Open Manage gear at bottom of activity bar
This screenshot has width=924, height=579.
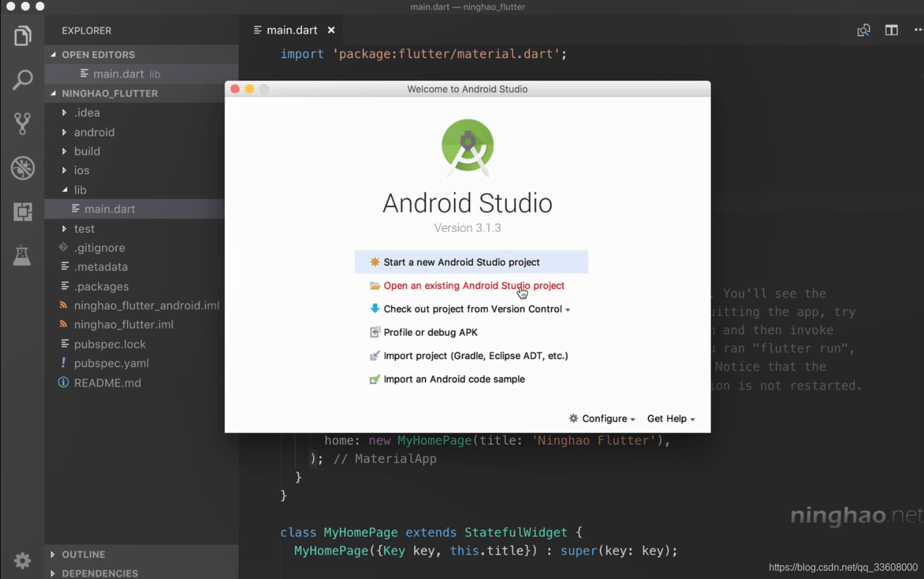tap(23, 560)
